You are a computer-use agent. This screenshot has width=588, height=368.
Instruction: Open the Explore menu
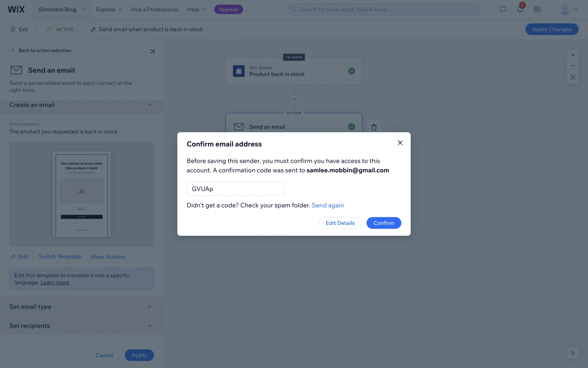click(x=109, y=10)
